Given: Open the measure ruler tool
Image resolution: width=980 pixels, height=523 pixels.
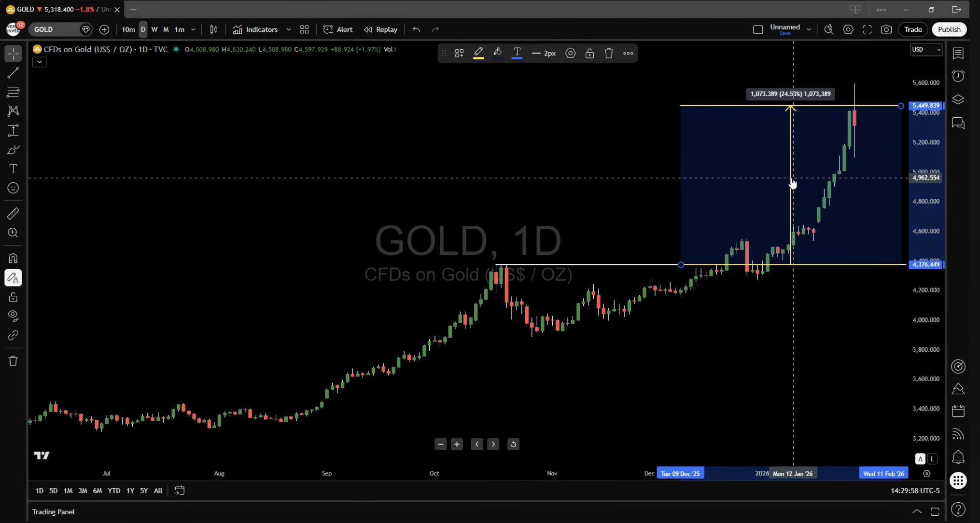Looking at the screenshot, I should pyautogui.click(x=13, y=213).
